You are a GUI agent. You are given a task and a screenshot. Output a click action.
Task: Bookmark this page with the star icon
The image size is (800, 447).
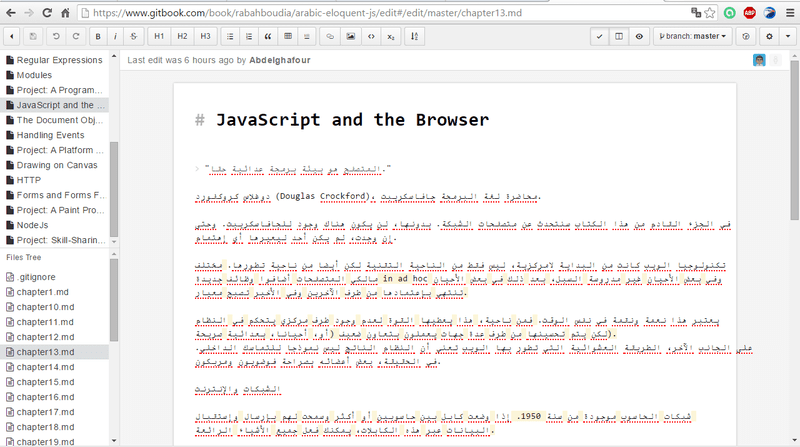710,13
